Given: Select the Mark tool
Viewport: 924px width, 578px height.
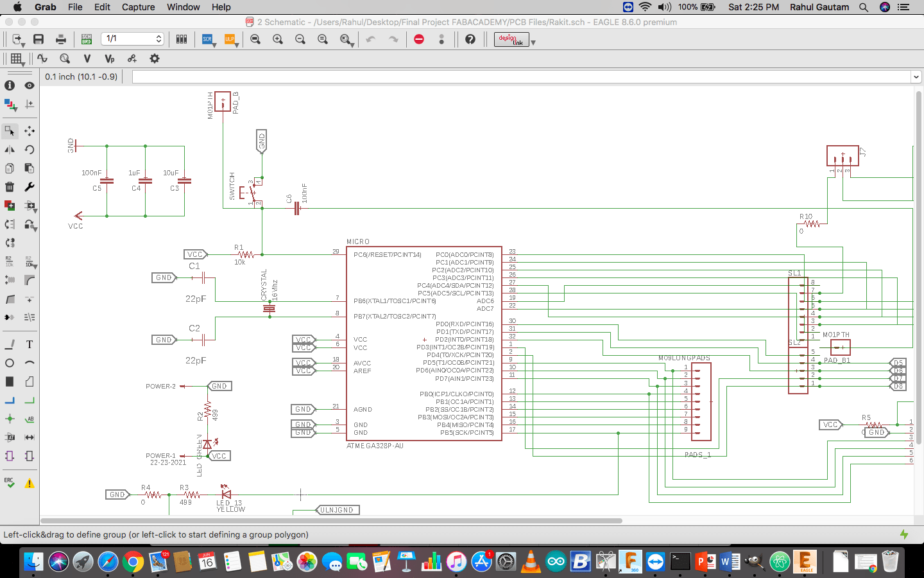Looking at the screenshot, I should (30, 104).
